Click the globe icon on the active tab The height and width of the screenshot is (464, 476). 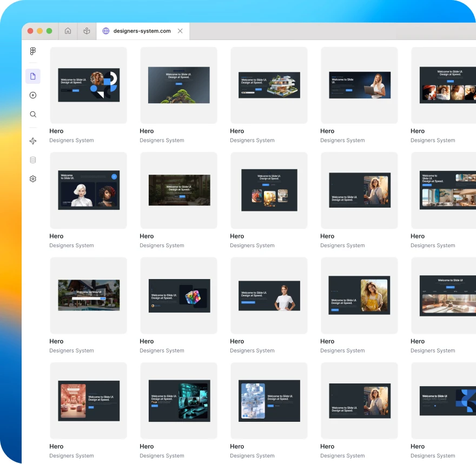click(106, 31)
